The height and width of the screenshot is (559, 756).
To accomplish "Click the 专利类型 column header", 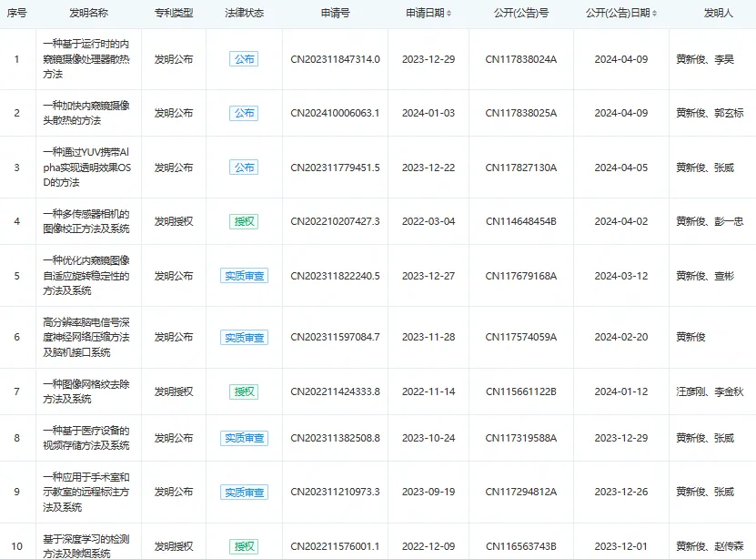I will (x=174, y=13).
